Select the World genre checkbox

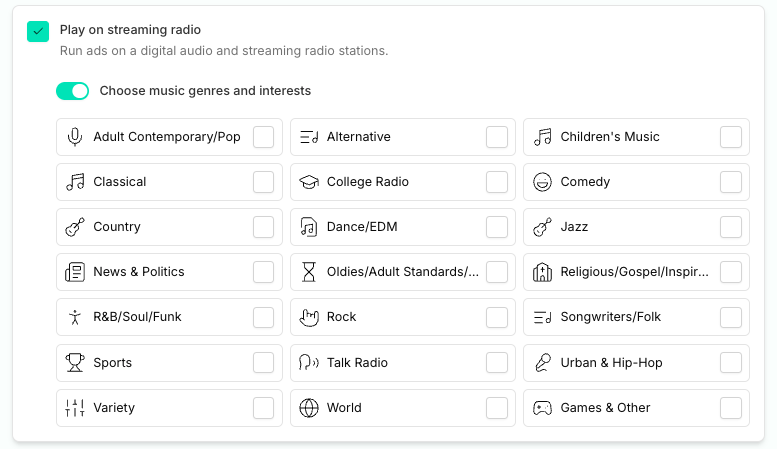click(x=497, y=408)
